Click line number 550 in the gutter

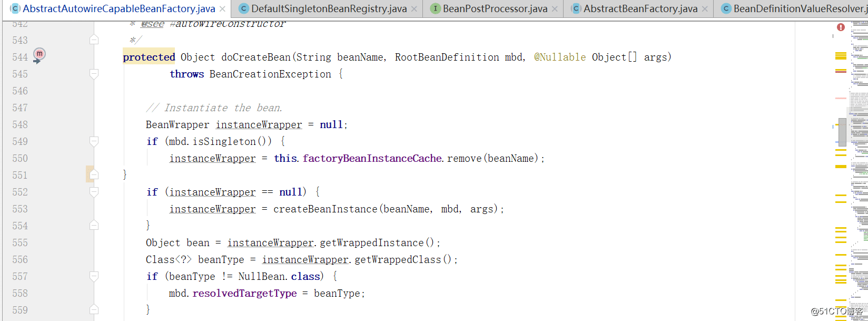20,159
